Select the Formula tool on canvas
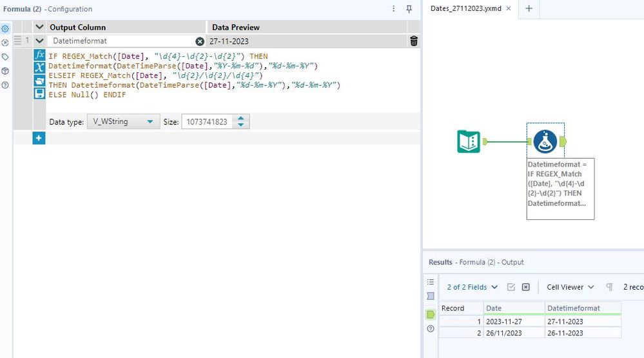 click(x=545, y=141)
